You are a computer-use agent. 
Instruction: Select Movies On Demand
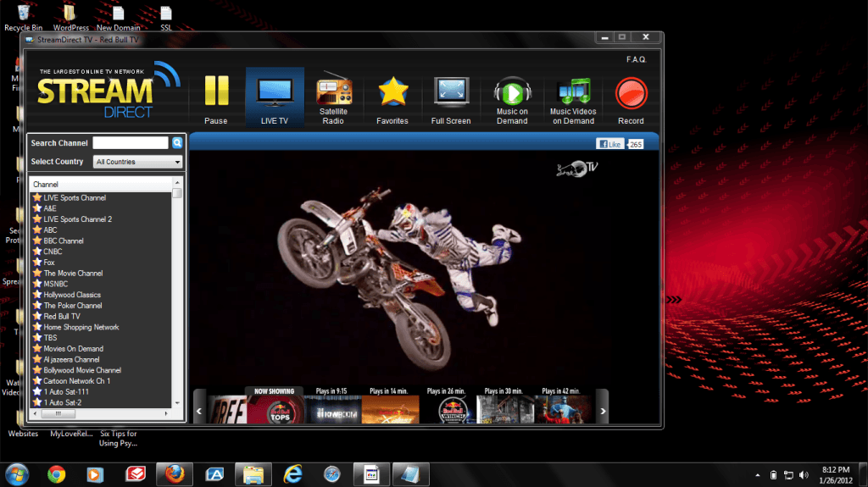pos(73,349)
